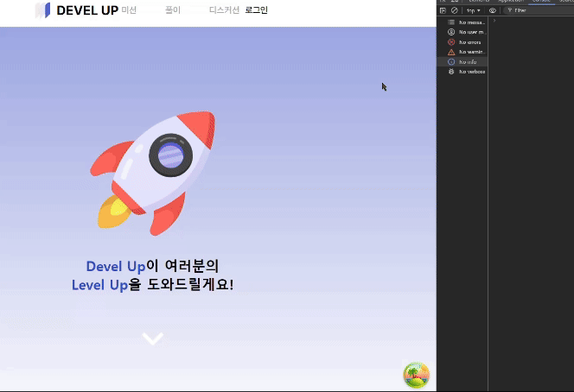Click the rocket illustration

[153, 173]
